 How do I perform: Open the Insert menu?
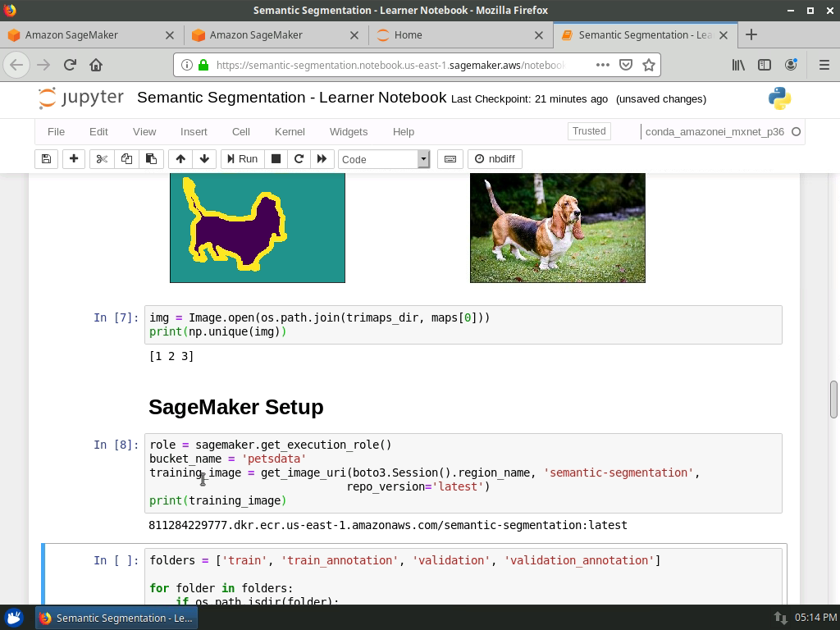[x=194, y=132]
